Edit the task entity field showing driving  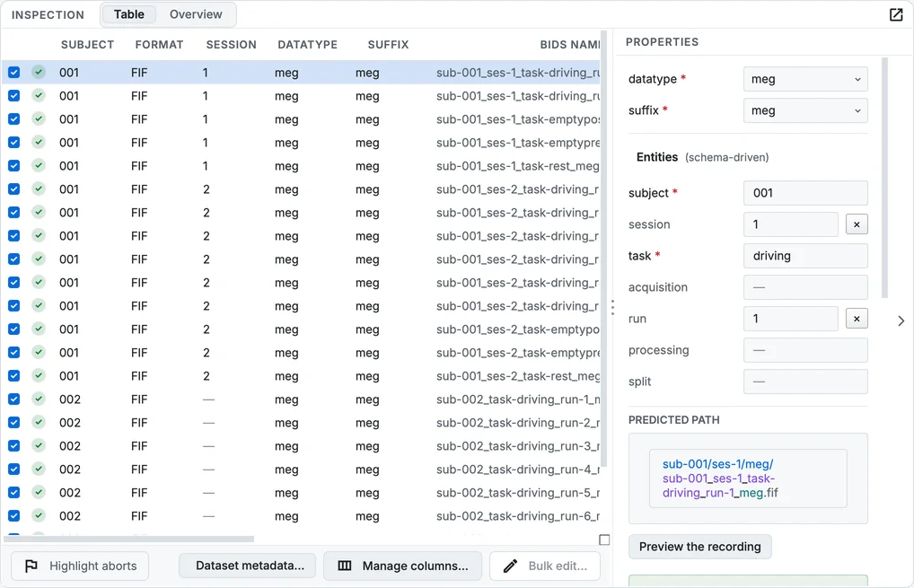coord(805,256)
